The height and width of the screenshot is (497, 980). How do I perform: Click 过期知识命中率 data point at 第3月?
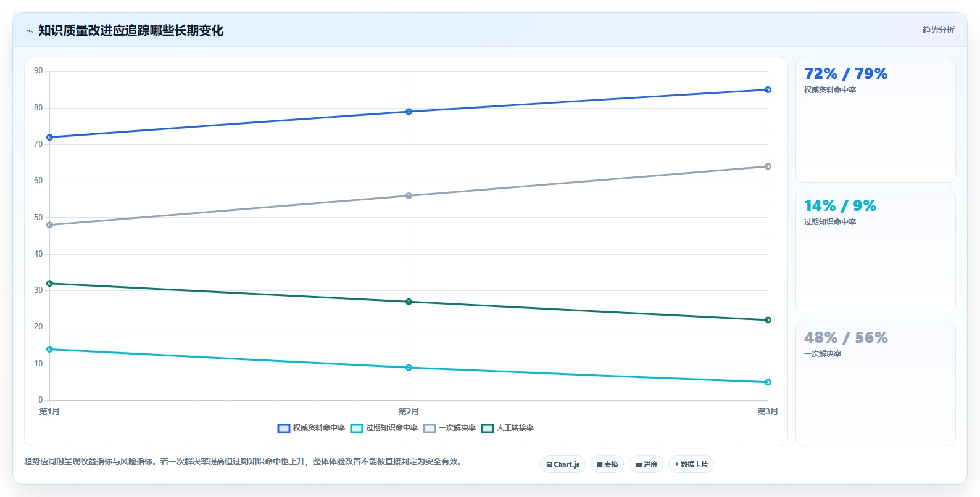click(768, 382)
